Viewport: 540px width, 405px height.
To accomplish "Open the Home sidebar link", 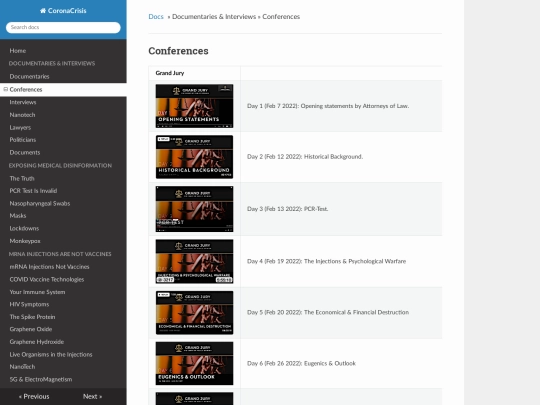I will pyautogui.click(x=18, y=51).
